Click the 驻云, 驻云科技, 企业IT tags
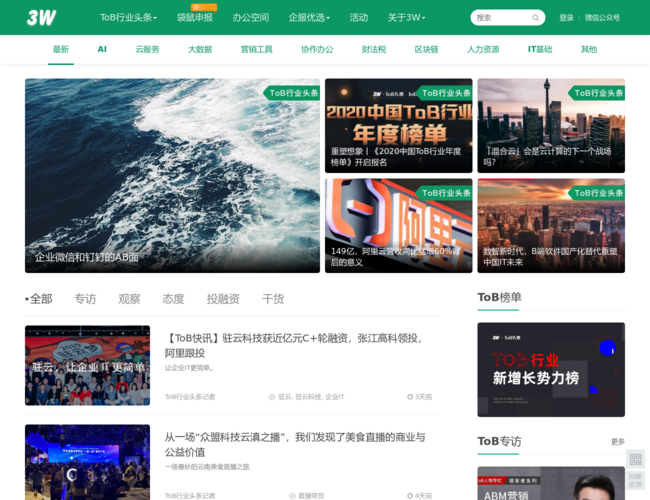The width and height of the screenshot is (650, 500). pos(311,397)
